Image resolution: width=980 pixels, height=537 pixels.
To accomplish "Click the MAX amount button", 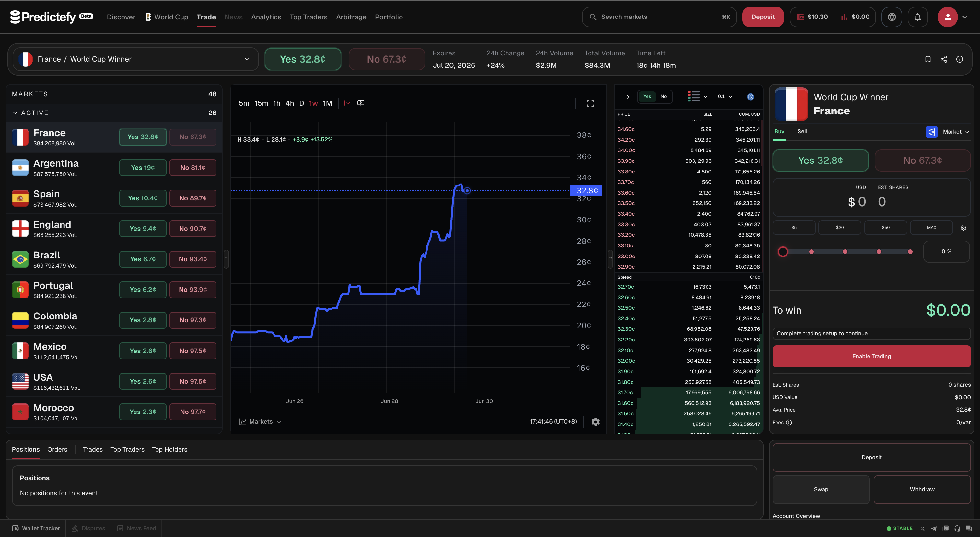I will click(931, 228).
